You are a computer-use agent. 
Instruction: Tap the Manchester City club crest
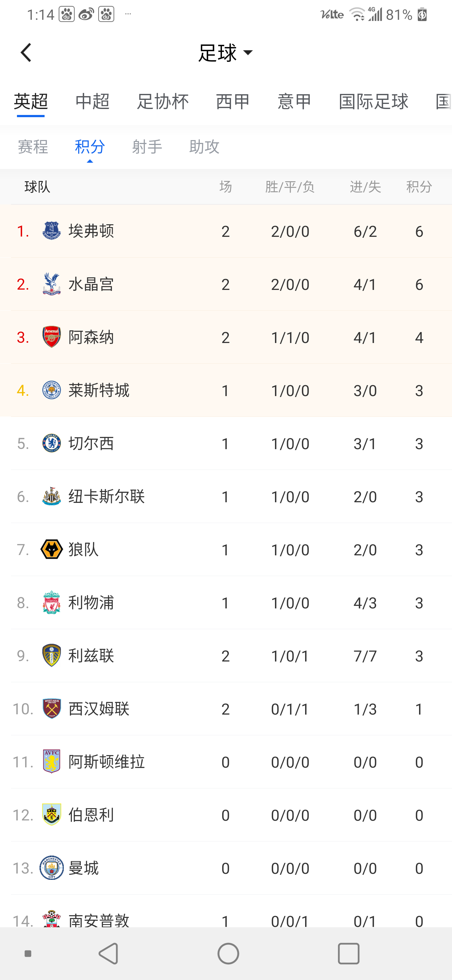click(51, 868)
